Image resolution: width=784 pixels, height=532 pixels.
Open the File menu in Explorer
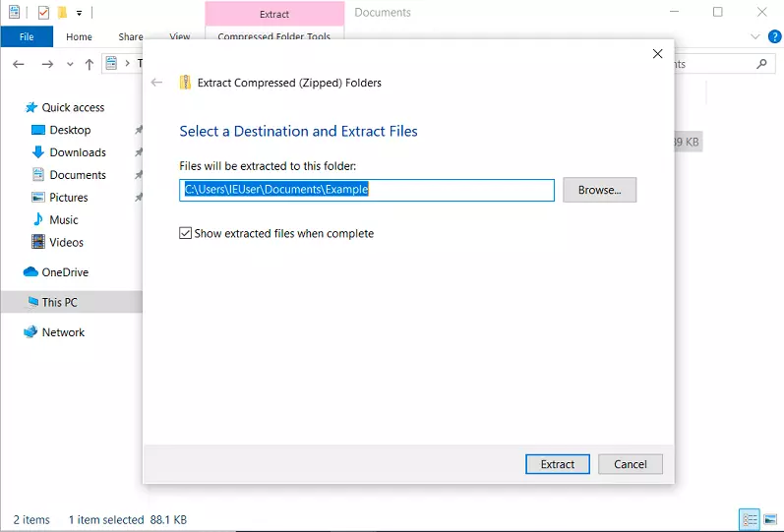pyautogui.click(x=27, y=36)
